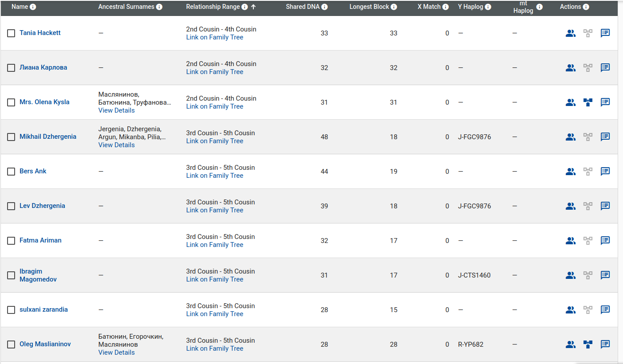Click the family tree icon for Oleg Maslianinov
Image resolution: width=623 pixels, height=364 pixels.
click(x=588, y=344)
